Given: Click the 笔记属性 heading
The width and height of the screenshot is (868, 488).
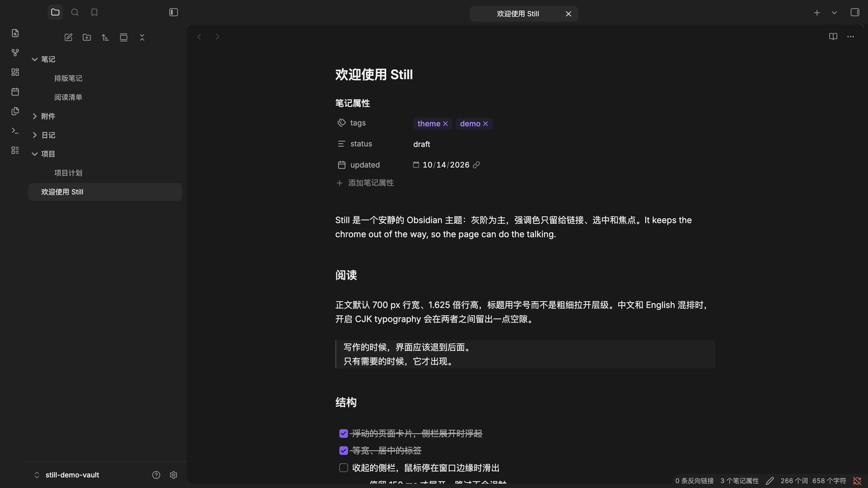Looking at the screenshot, I should pyautogui.click(x=353, y=103).
